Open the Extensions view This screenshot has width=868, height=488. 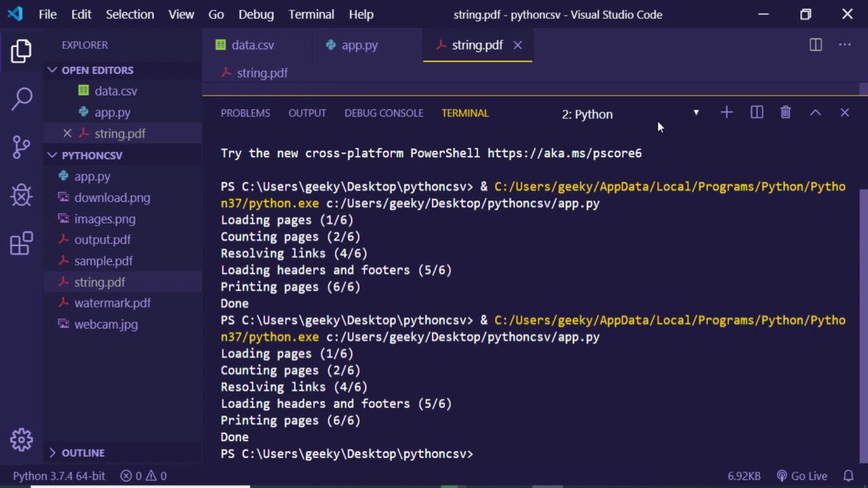click(x=22, y=244)
